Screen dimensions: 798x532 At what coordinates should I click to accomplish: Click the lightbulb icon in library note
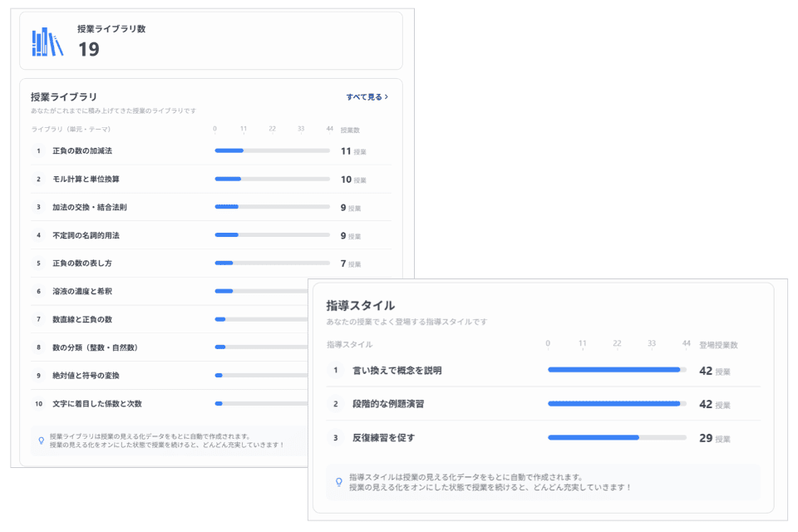coord(42,441)
